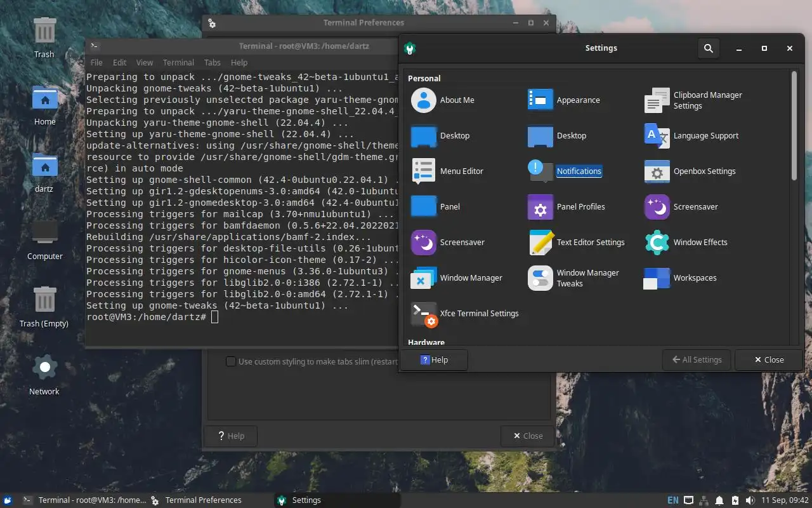Click the clock showing 11 Sep, 09:42
812x508 pixels.
(784, 500)
